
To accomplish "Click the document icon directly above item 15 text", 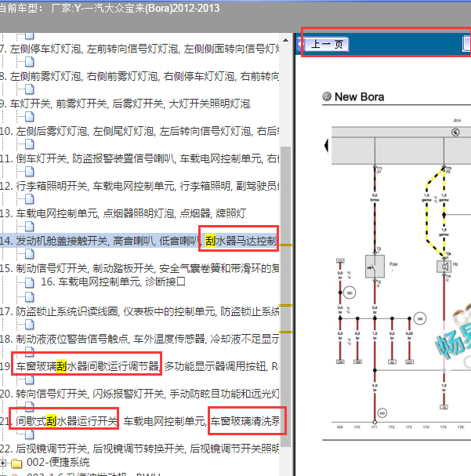I will pyautogui.click(x=30, y=254).
